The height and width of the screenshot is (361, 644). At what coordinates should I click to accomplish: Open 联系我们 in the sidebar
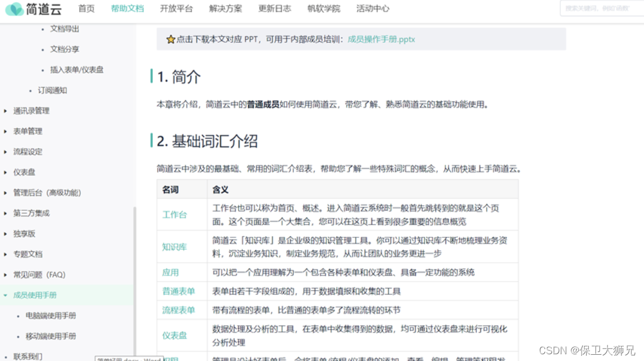click(x=28, y=357)
